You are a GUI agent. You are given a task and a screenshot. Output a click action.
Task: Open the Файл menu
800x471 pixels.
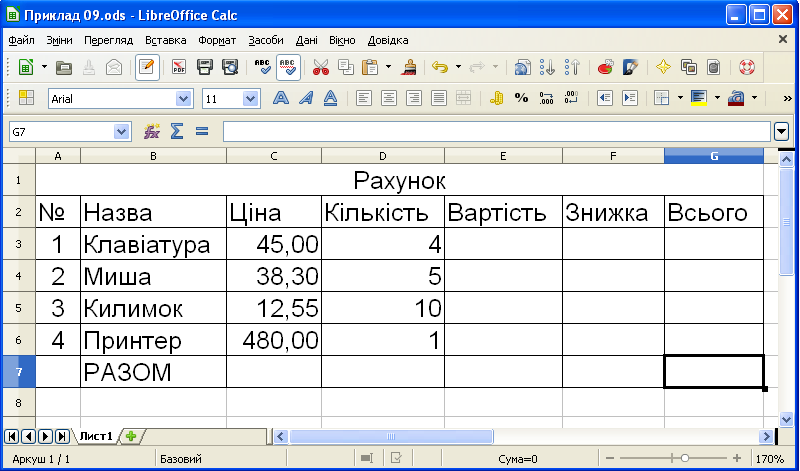tap(21, 40)
